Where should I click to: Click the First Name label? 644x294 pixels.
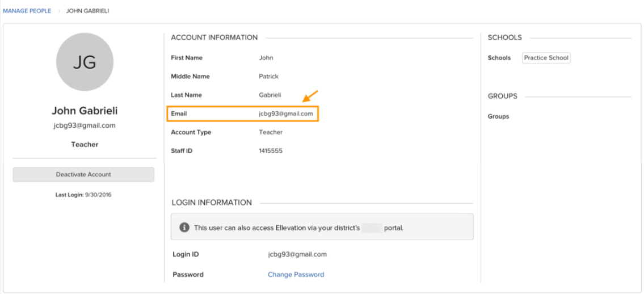pyautogui.click(x=187, y=58)
